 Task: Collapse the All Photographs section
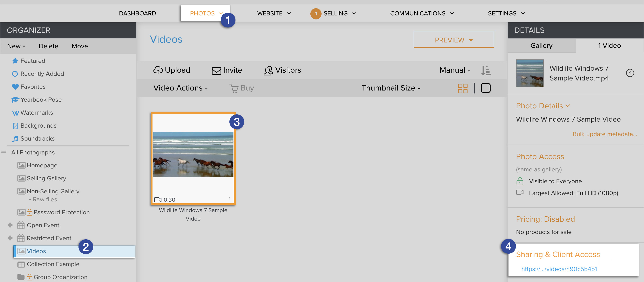4,152
